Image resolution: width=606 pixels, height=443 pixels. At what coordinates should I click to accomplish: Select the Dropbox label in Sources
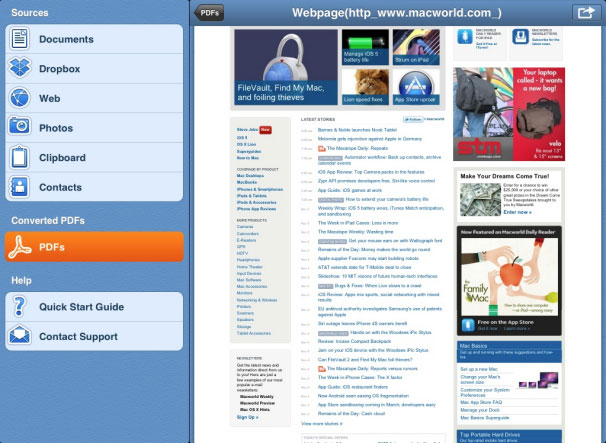[60, 69]
